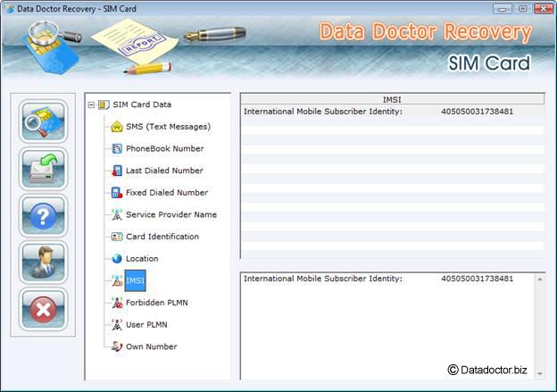The height and width of the screenshot is (392, 557).
Task: Click the PhoneBook Number book icon
Action: [117, 148]
